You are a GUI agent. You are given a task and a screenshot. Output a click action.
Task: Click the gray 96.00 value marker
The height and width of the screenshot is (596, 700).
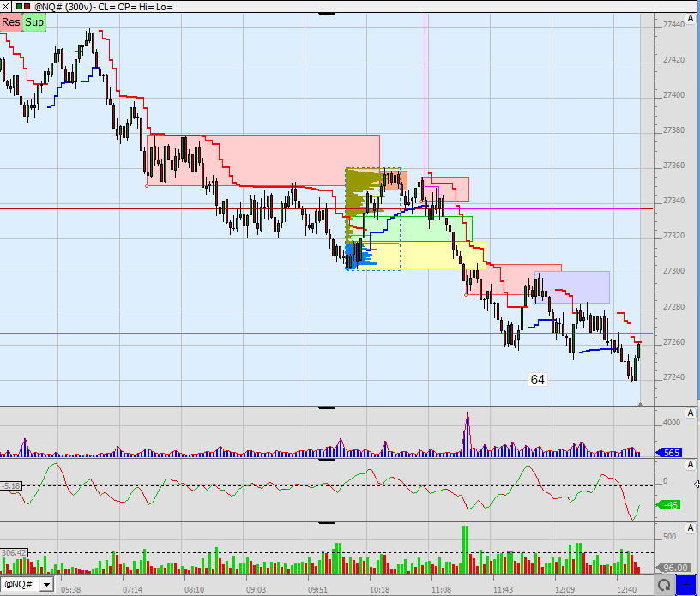click(673, 568)
